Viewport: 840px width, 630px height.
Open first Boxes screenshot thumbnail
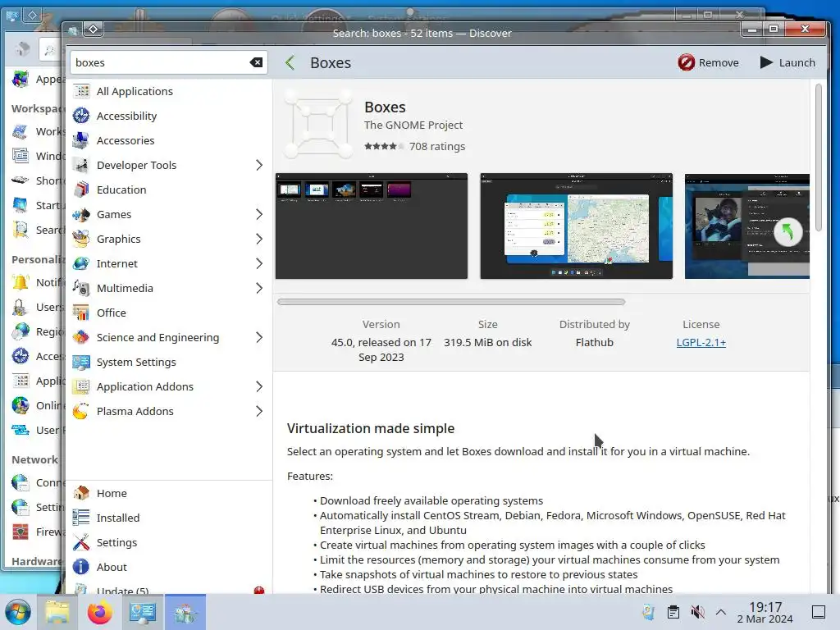[x=372, y=226]
